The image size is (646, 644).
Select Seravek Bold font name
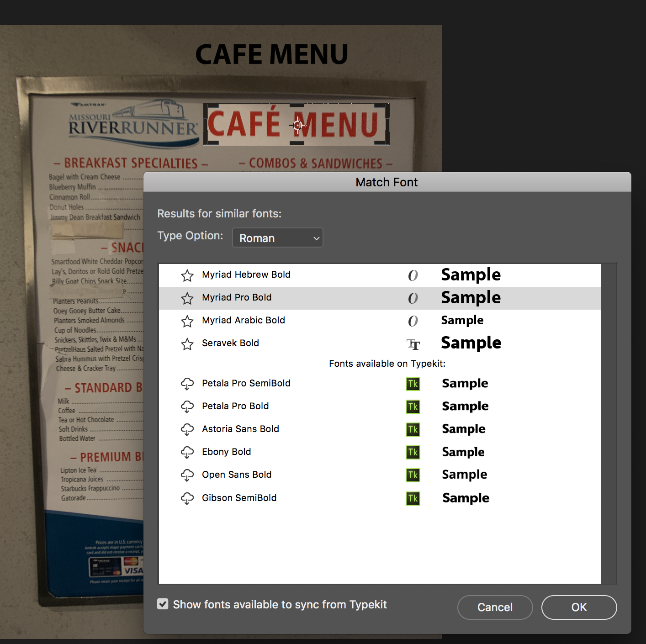pos(230,343)
